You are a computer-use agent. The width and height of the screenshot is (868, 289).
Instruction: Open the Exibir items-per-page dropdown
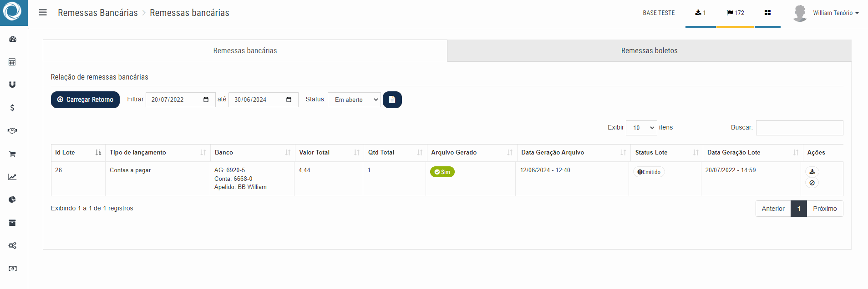click(641, 128)
